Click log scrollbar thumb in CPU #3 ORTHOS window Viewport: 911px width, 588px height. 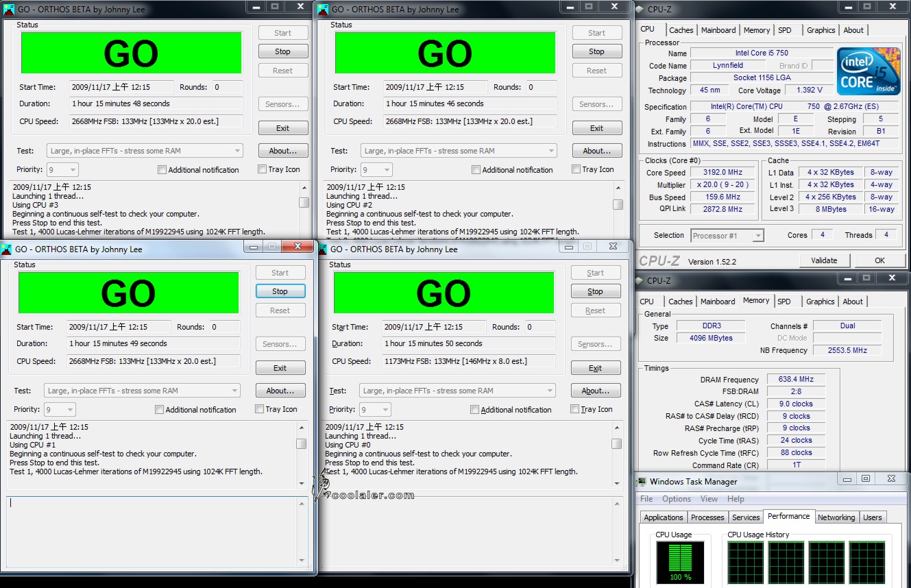[x=304, y=203]
